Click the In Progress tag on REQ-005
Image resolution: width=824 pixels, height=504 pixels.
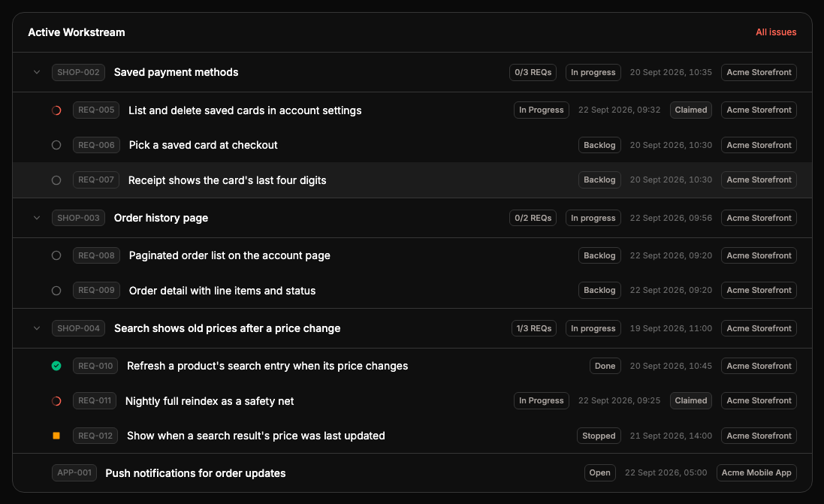[x=542, y=110]
